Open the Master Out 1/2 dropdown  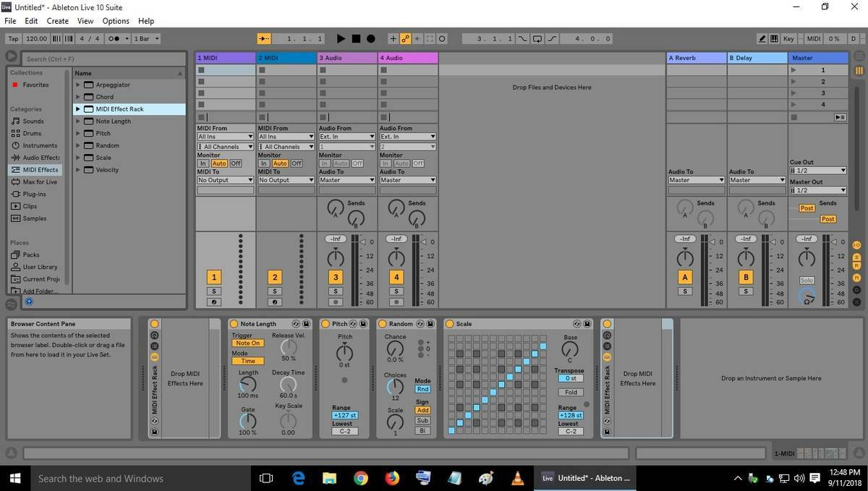pos(818,190)
